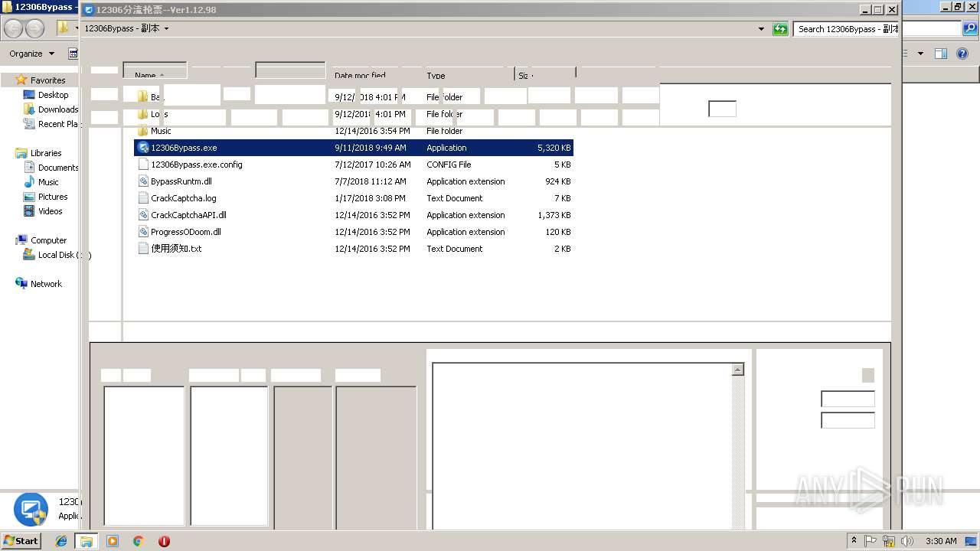Select the 12306Bypass.exe.config file icon
The width and height of the screenshot is (980, 551).
coord(143,165)
